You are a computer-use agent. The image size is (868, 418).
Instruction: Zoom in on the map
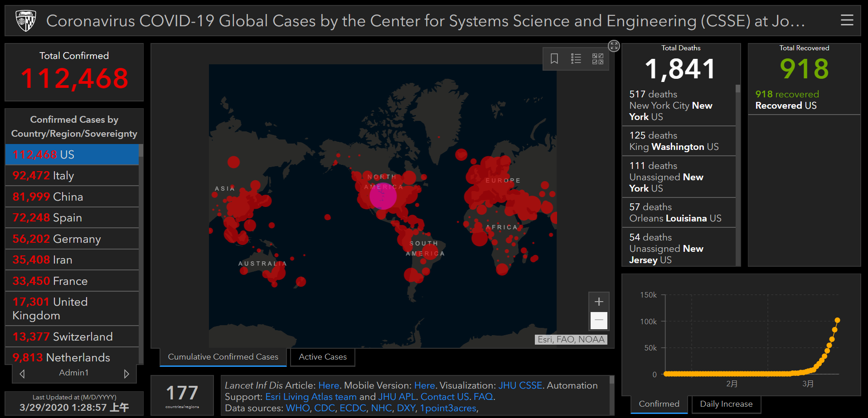click(x=599, y=302)
